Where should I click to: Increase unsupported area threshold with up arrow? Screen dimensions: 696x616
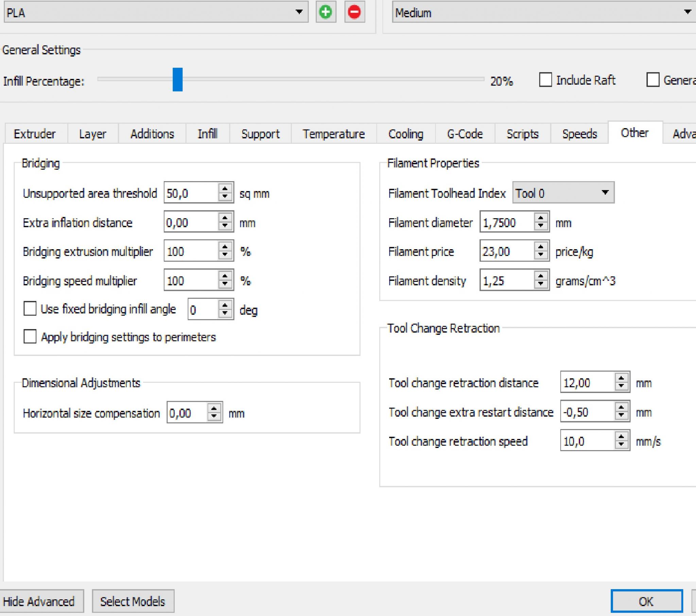tap(225, 188)
